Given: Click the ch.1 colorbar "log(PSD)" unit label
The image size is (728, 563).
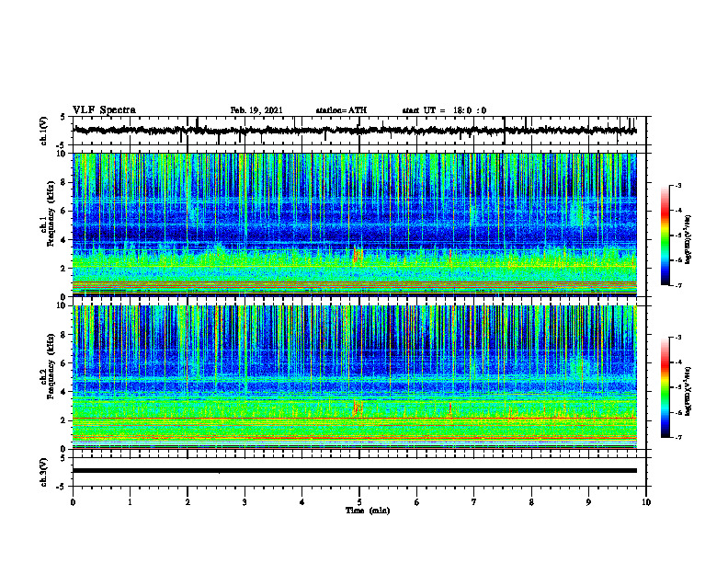Looking at the screenshot, I should click(688, 240).
